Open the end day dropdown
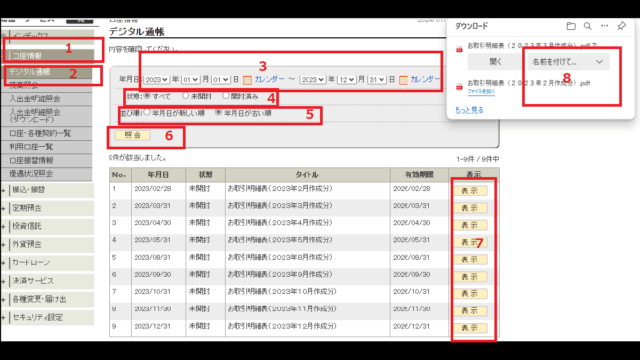 [x=377, y=80]
